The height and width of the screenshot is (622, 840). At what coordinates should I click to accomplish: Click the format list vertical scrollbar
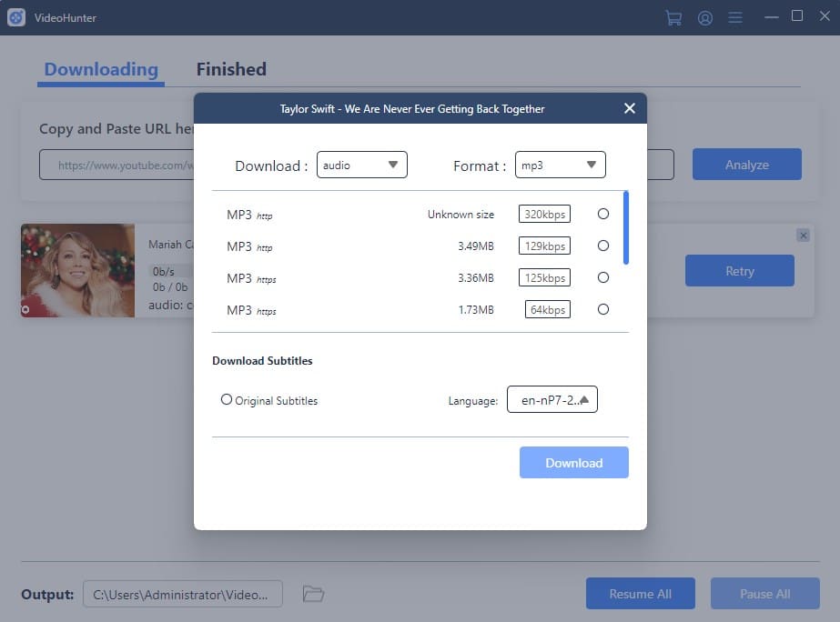(626, 228)
